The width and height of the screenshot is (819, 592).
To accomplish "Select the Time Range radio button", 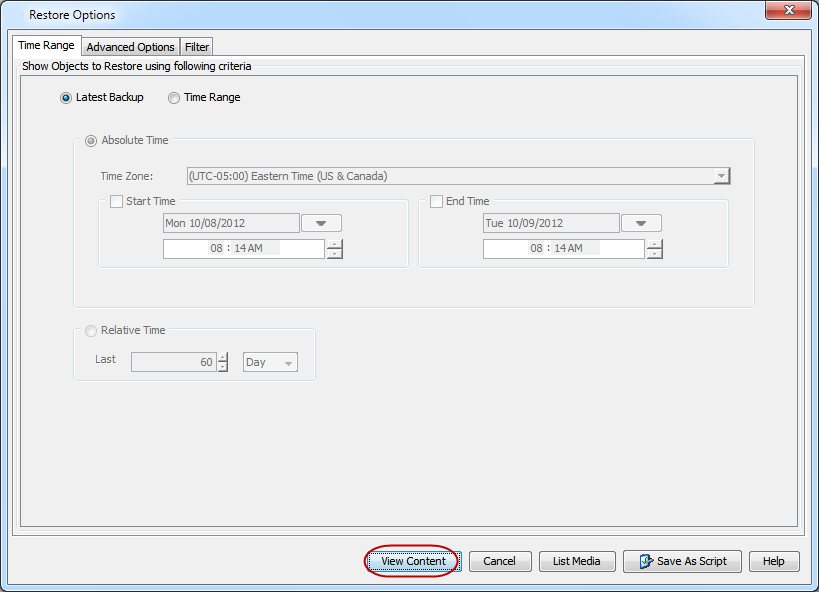I will [174, 97].
